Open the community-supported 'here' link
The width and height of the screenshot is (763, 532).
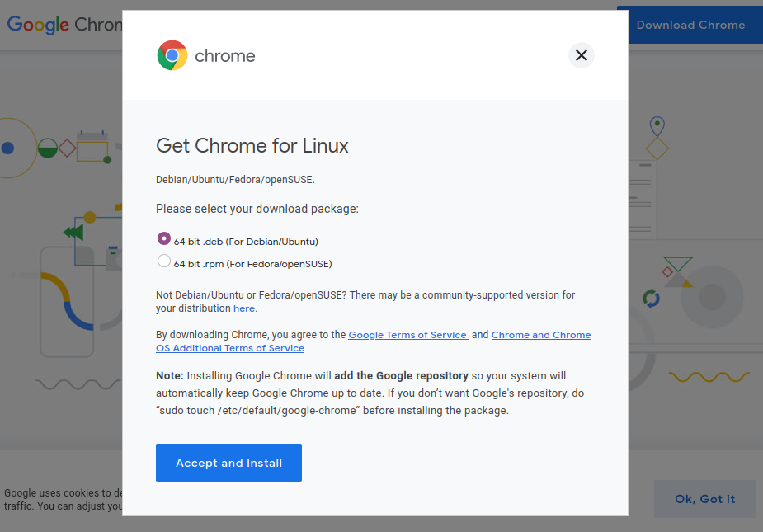point(244,308)
